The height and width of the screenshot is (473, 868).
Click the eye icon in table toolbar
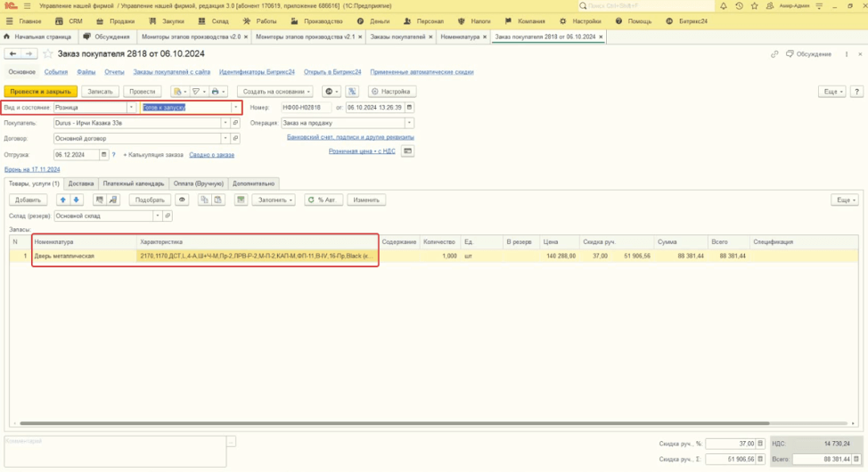tap(182, 200)
